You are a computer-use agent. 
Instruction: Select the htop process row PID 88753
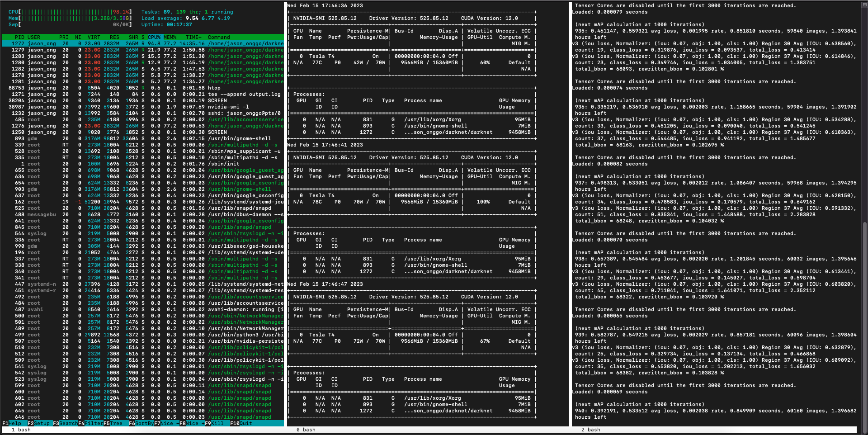[x=143, y=88]
